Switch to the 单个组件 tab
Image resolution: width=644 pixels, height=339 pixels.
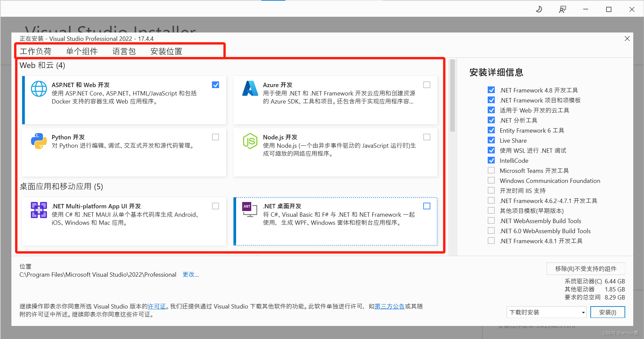82,51
